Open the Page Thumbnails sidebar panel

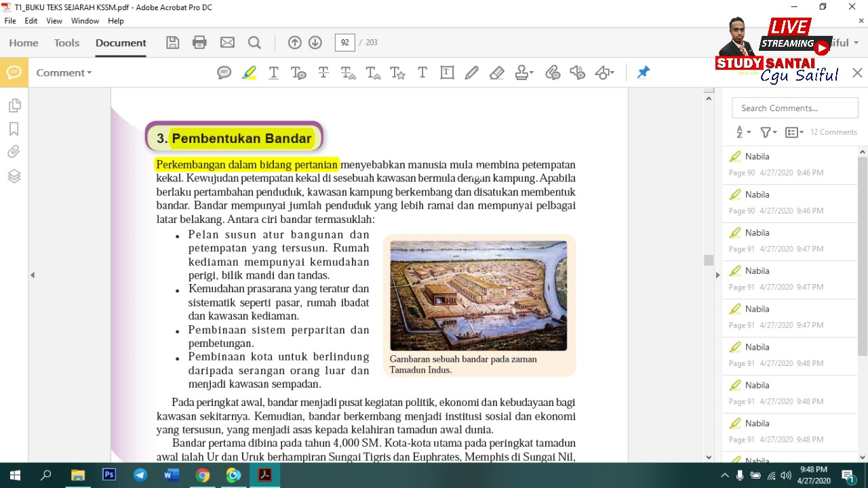pos(14,105)
